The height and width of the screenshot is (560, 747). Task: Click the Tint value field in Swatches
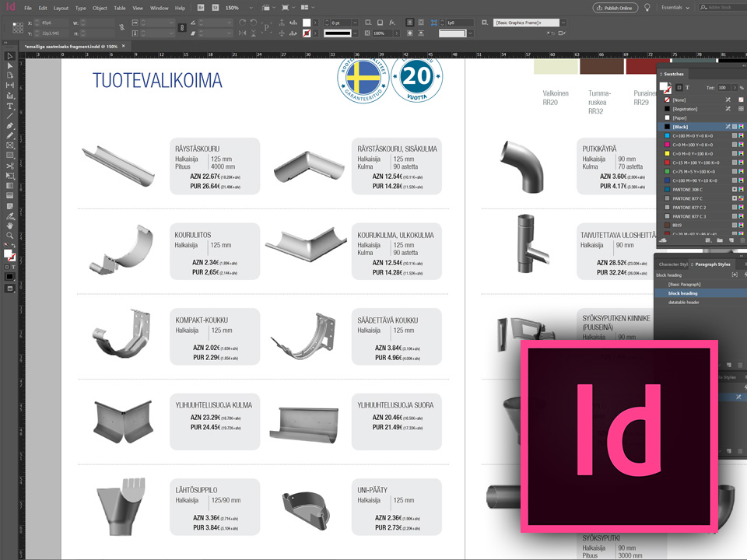724,88
